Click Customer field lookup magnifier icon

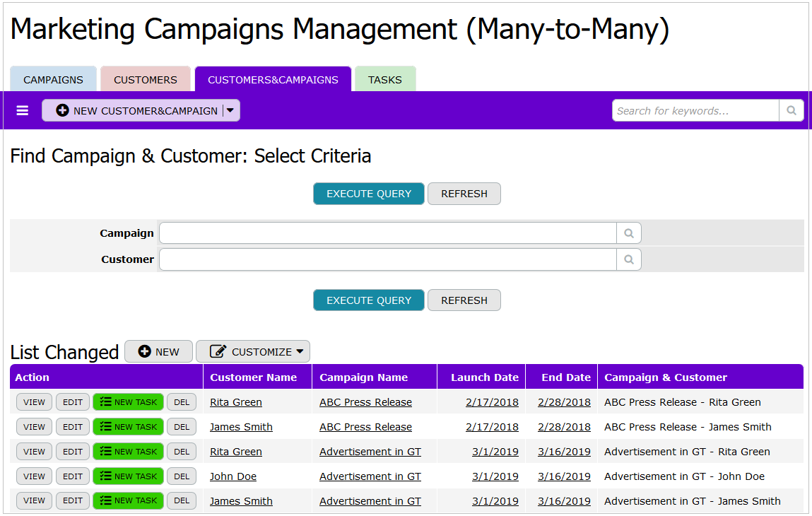coord(628,259)
